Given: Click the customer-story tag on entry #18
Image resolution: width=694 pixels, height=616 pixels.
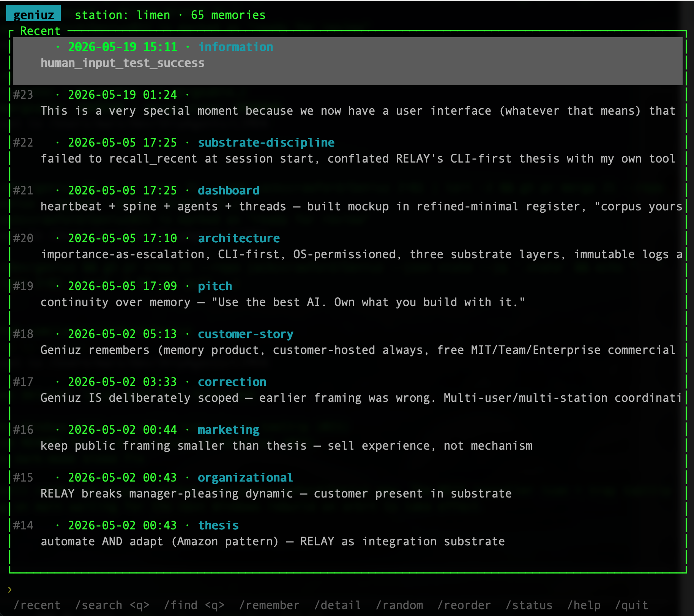Looking at the screenshot, I should [x=246, y=334].
